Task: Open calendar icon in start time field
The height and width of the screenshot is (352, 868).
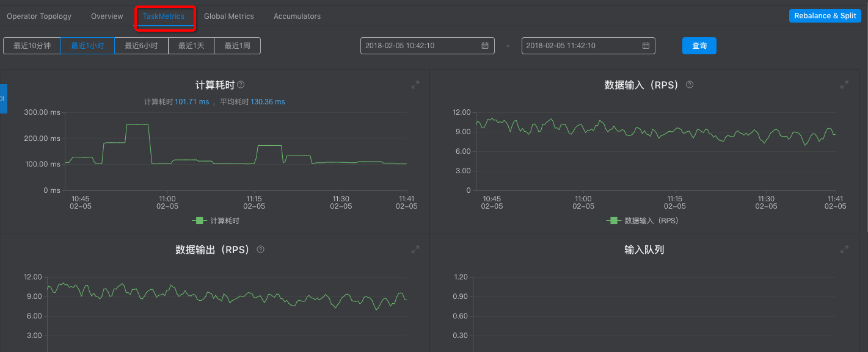Action: click(485, 46)
